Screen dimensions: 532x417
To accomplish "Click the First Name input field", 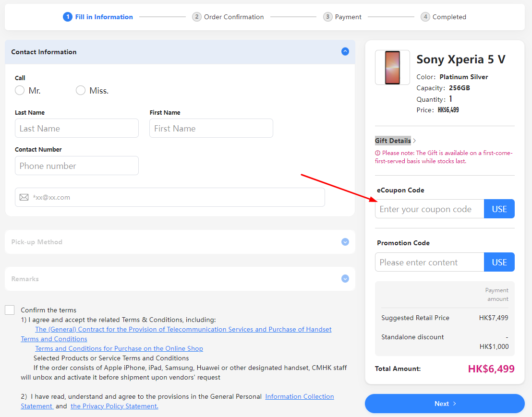I will click(x=211, y=128).
